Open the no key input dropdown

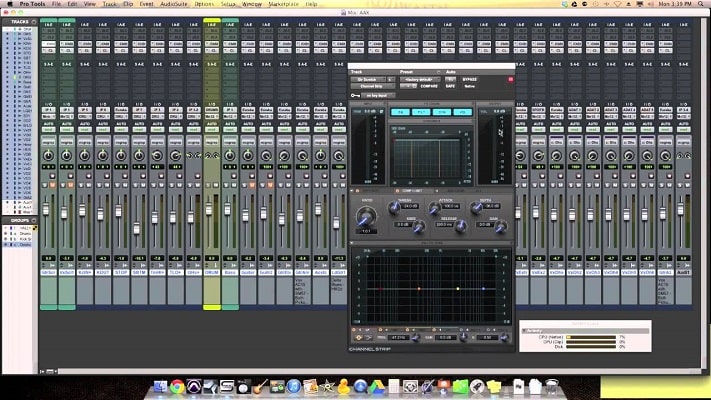click(x=378, y=96)
